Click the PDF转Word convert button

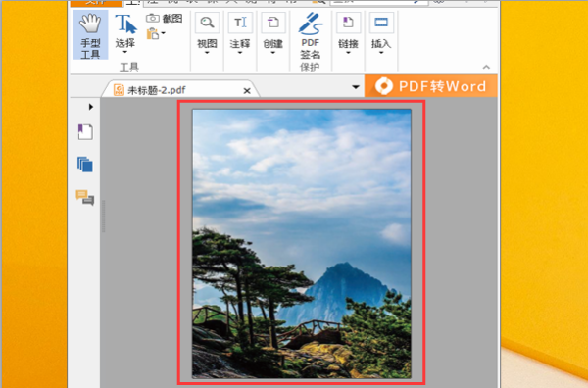coord(431,86)
